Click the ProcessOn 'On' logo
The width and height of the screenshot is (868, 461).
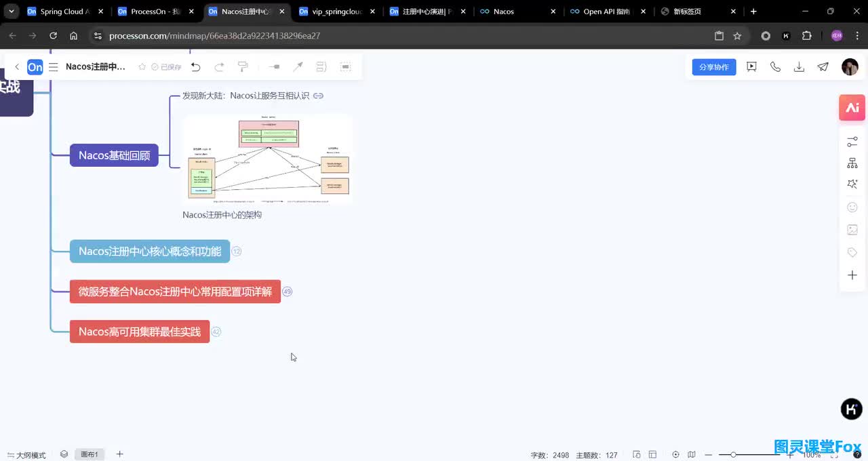pos(35,67)
